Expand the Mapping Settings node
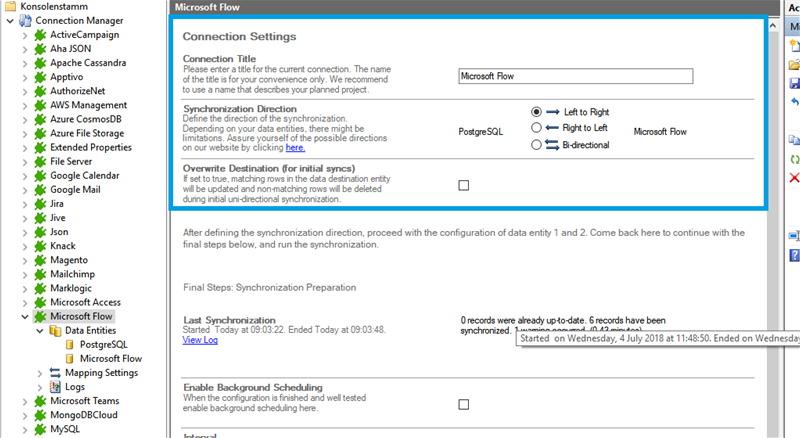The height and width of the screenshot is (438, 800). [39, 373]
